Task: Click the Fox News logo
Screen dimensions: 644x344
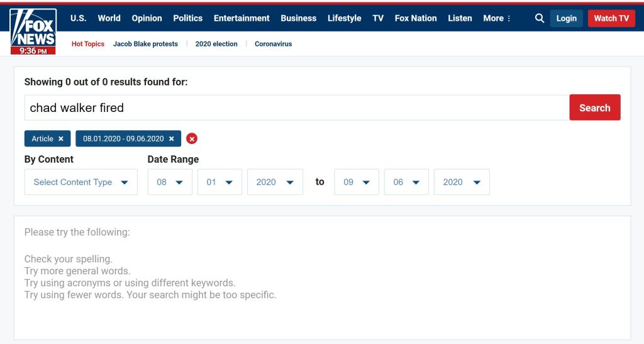Action: click(33, 30)
